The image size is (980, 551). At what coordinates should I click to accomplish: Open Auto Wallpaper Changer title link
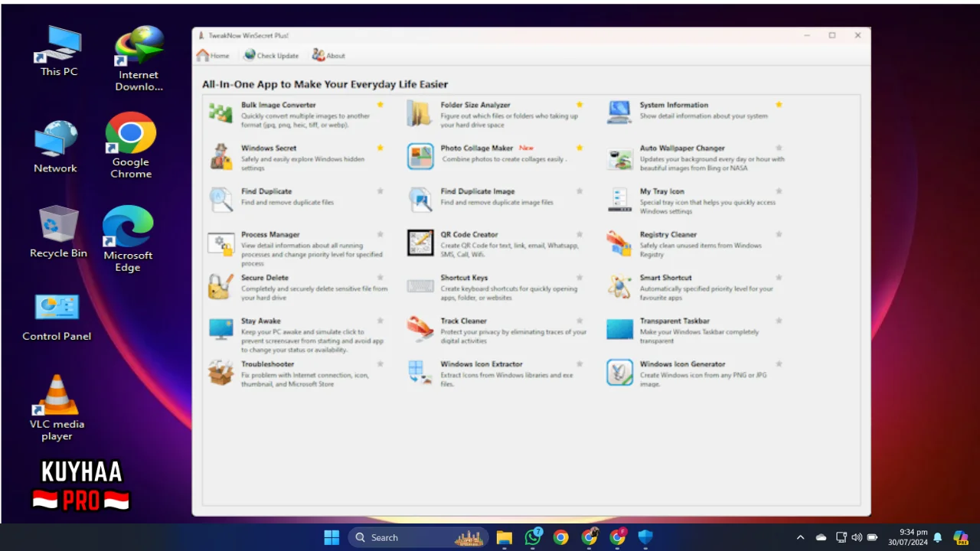(x=682, y=148)
